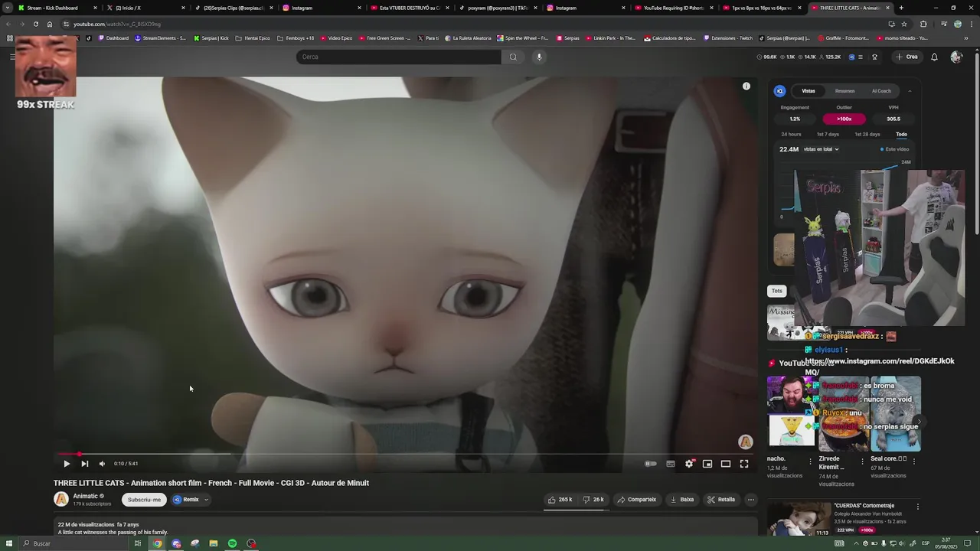Open the account avatar menu
980x551 pixels.
coord(955,57)
